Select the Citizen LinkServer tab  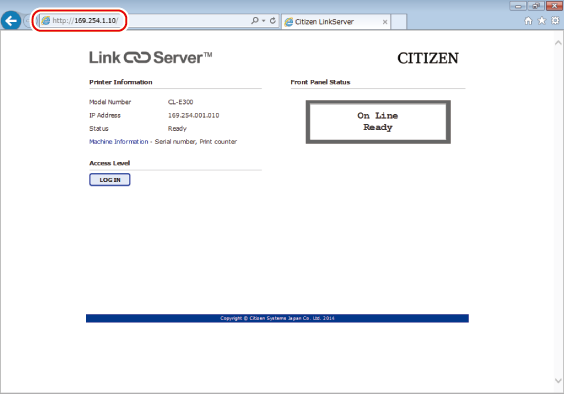tap(335, 22)
